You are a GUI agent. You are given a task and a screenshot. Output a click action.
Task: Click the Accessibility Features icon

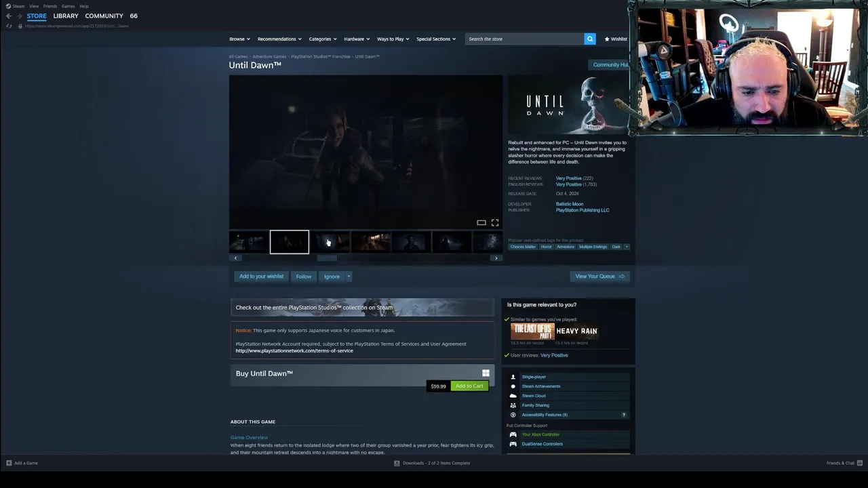513,415
